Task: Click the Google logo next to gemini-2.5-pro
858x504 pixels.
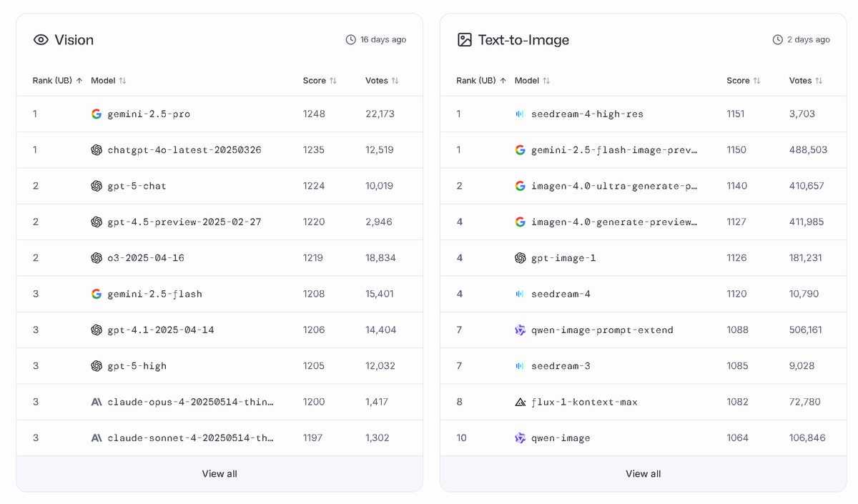Action: click(97, 114)
